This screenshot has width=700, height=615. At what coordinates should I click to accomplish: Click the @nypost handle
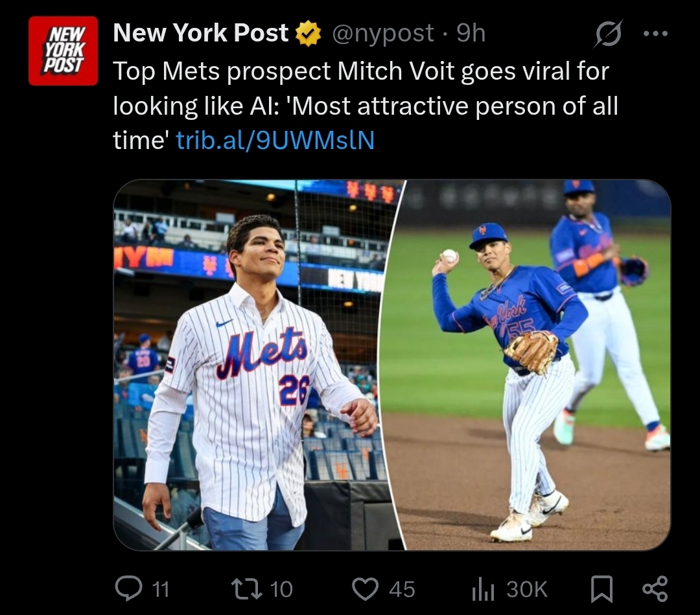coord(382,33)
